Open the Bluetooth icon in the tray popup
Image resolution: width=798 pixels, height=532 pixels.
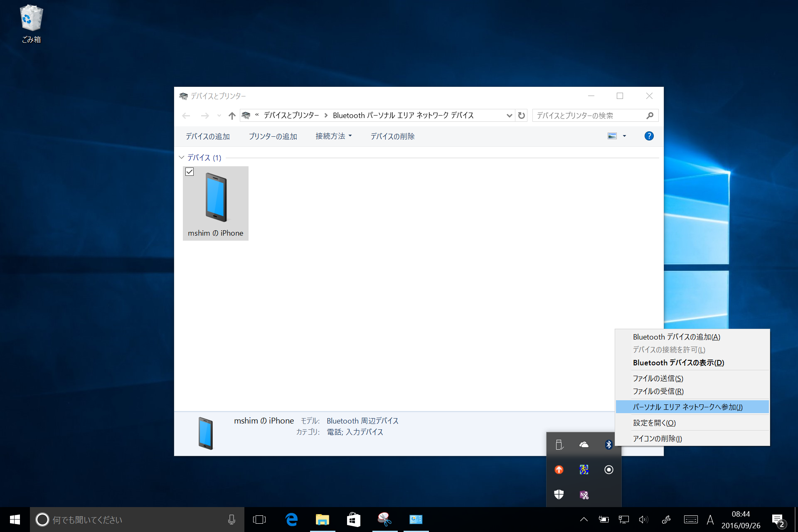[608, 444]
